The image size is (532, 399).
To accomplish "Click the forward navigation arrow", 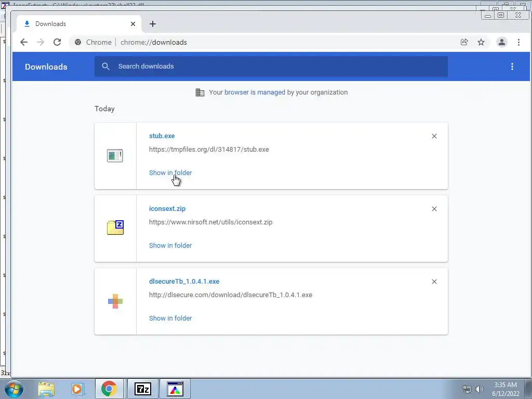I will click(41, 42).
